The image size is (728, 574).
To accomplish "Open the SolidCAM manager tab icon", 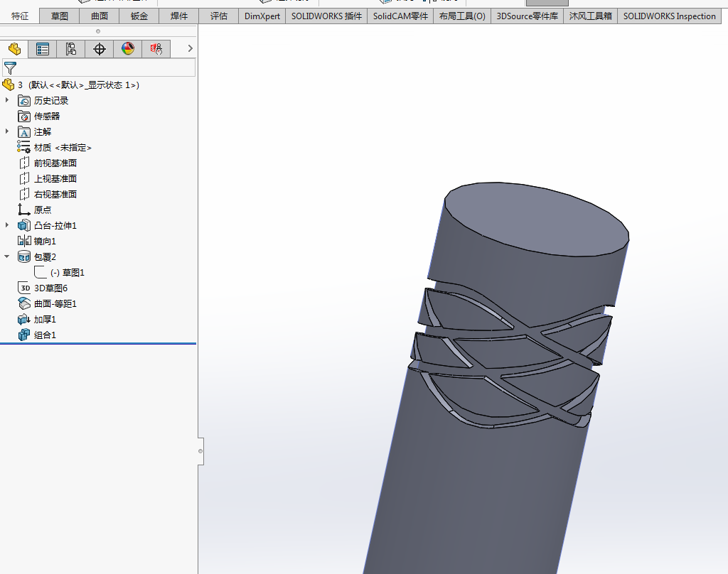I will [156, 49].
